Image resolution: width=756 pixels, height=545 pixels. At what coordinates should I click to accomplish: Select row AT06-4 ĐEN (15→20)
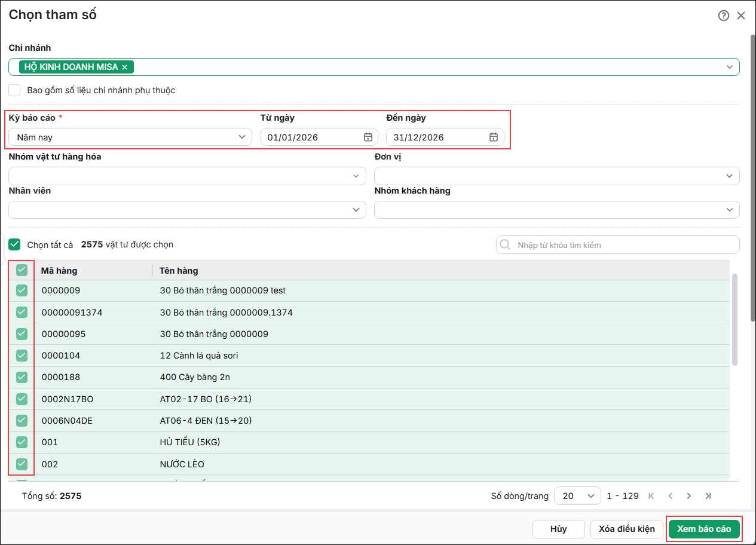tap(369, 420)
